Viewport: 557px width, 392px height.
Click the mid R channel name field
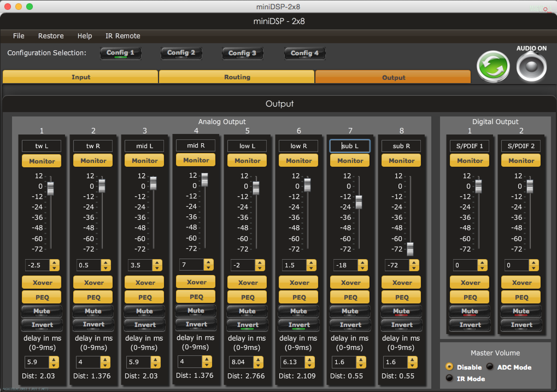pyautogui.click(x=196, y=145)
